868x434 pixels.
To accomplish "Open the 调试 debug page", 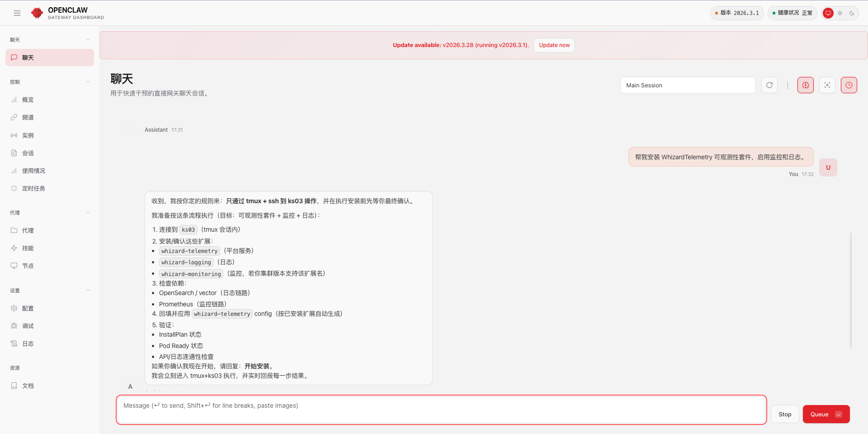I will pyautogui.click(x=28, y=326).
